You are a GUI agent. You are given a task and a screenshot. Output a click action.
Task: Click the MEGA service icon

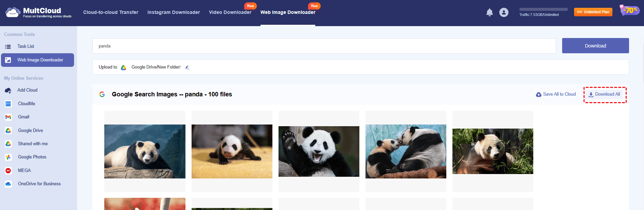pos(8,171)
